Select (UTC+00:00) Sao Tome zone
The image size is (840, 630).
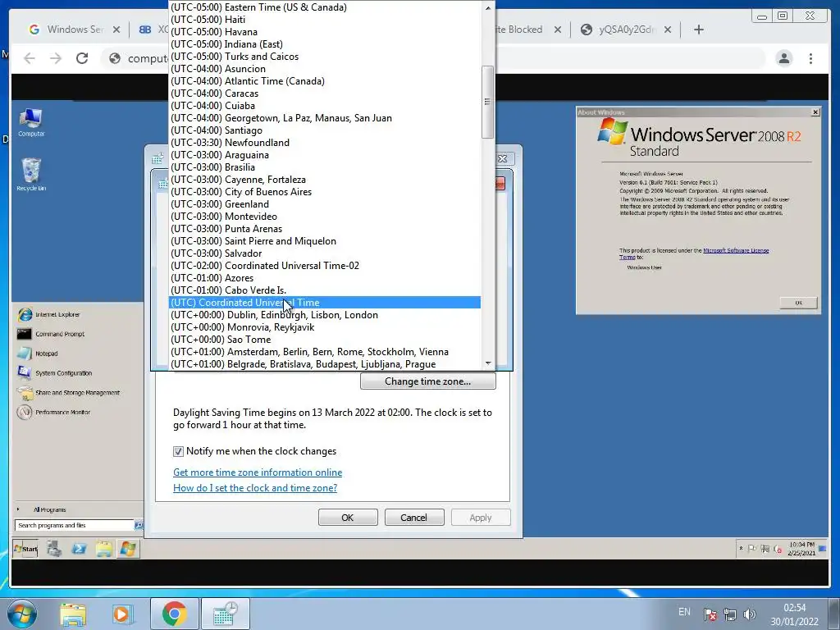(x=325, y=340)
